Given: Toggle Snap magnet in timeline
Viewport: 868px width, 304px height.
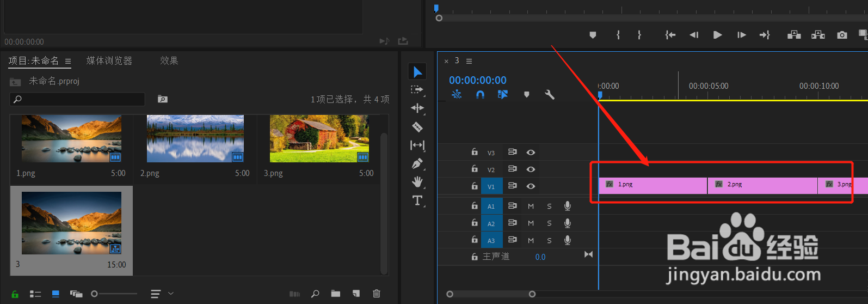Looking at the screenshot, I should point(480,94).
